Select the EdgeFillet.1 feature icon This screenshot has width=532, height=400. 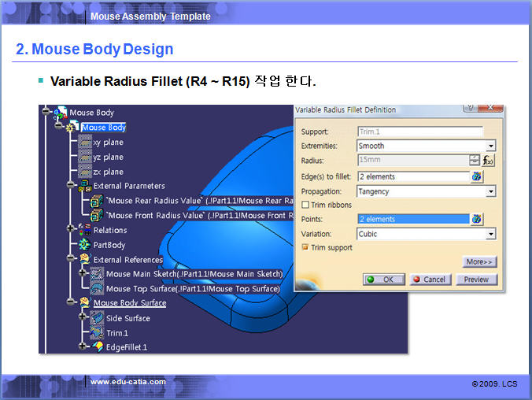[98, 346]
